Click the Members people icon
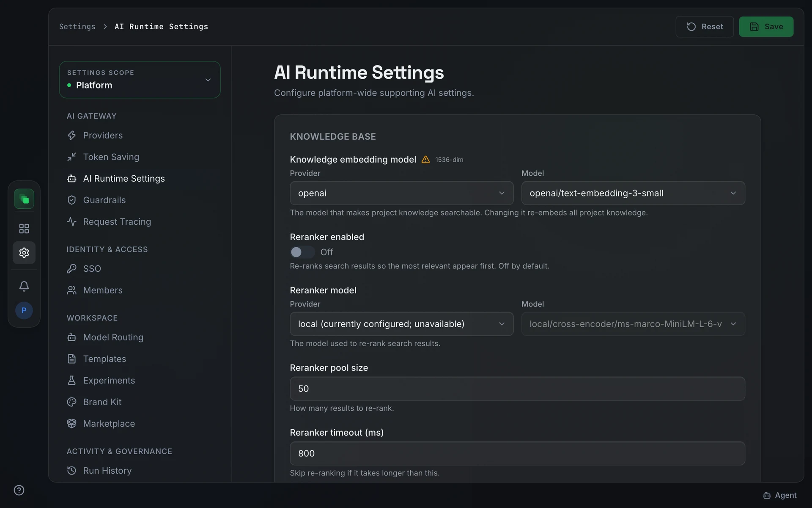This screenshot has width=812, height=508. (x=72, y=290)
